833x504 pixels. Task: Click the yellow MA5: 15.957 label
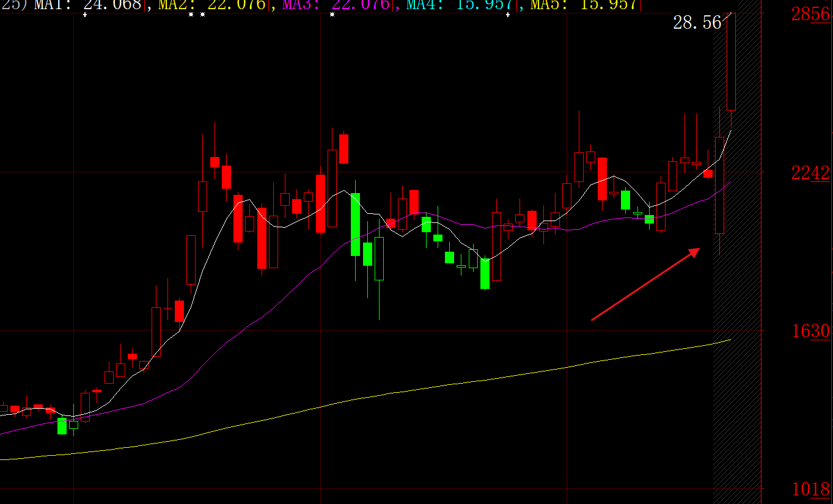click(x=584, y=5)
